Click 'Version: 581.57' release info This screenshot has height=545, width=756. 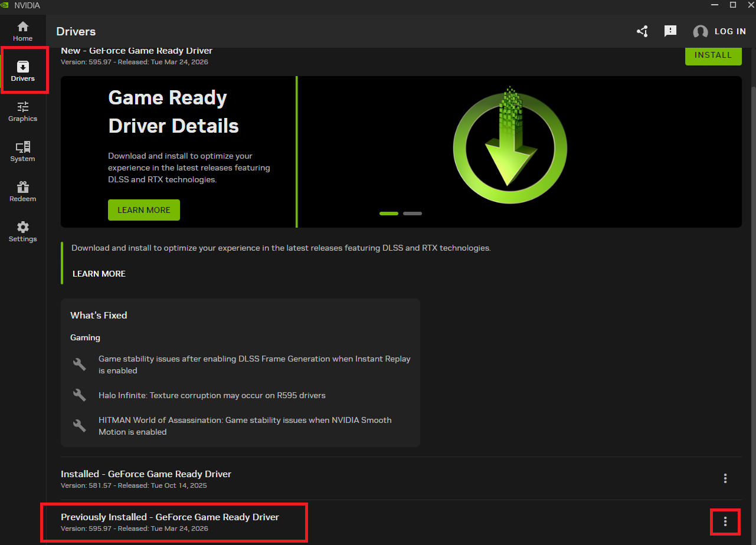pyautogui.click(x=134, y=486)
